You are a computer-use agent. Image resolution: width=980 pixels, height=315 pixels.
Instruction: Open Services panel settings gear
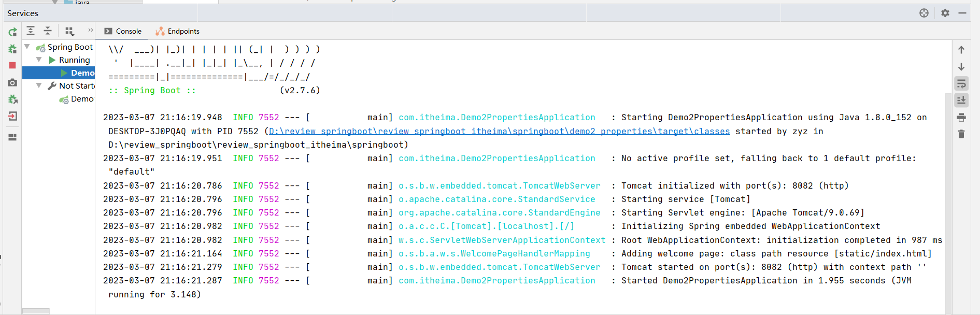coord(945,13)
